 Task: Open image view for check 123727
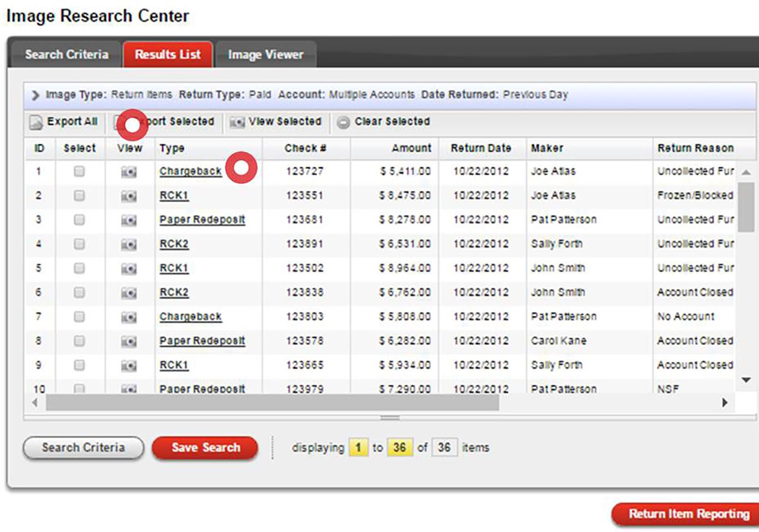click(x=129, y=172)
